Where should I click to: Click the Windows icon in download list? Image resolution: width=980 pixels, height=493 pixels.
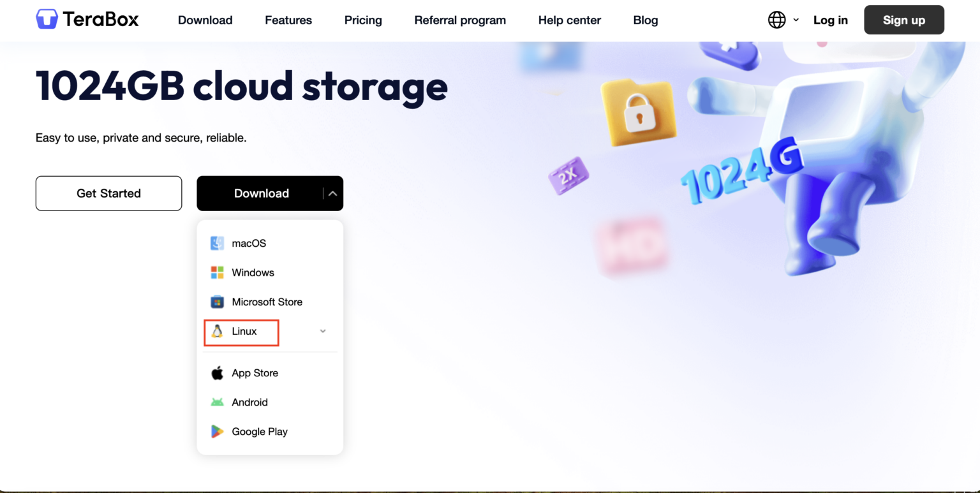click(217, 272)
